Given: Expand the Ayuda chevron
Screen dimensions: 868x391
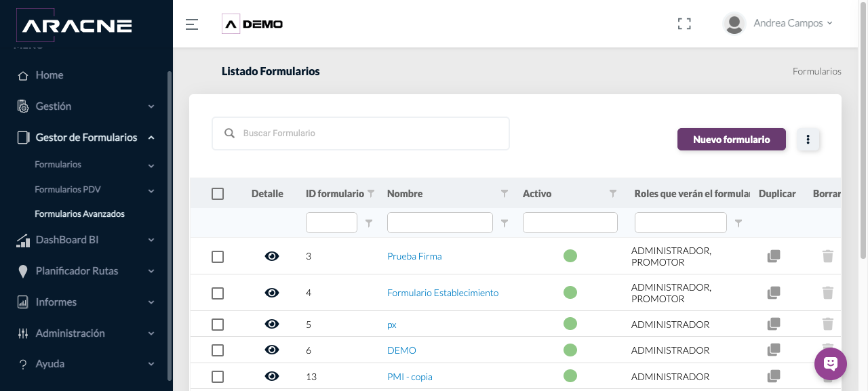Looking at the screenshot, I should coord(151,365).
